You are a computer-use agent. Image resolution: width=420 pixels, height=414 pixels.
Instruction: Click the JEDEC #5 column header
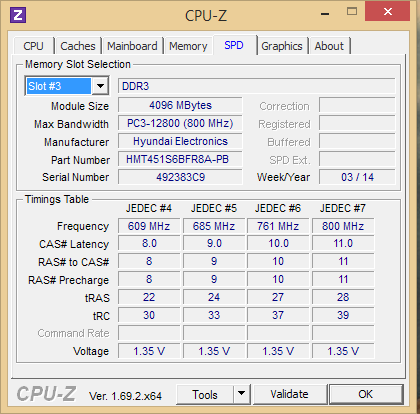tap(214, 208)
